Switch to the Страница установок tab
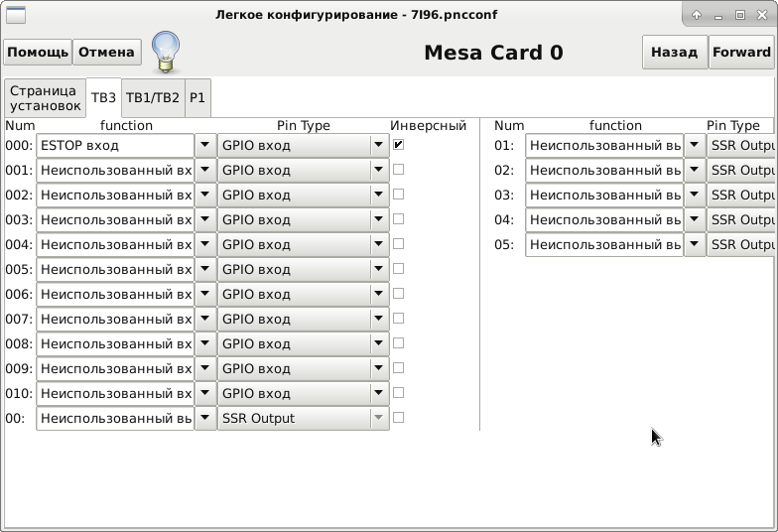 [46, 97]
